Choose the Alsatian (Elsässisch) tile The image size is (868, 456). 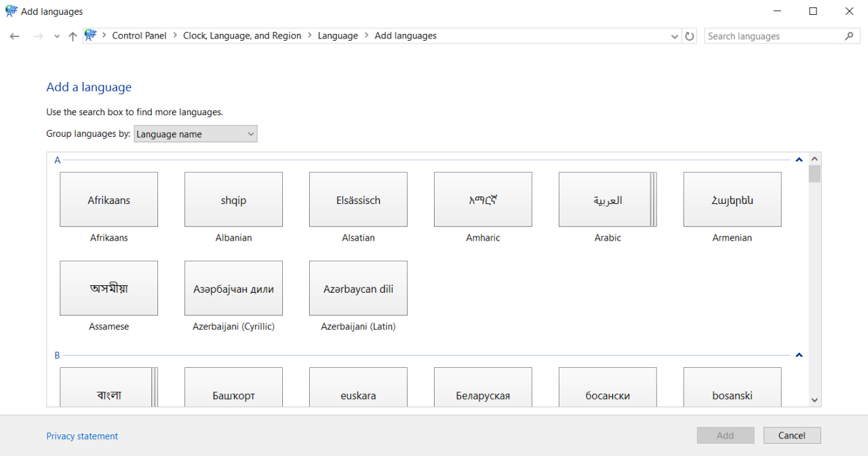point(359,199)
